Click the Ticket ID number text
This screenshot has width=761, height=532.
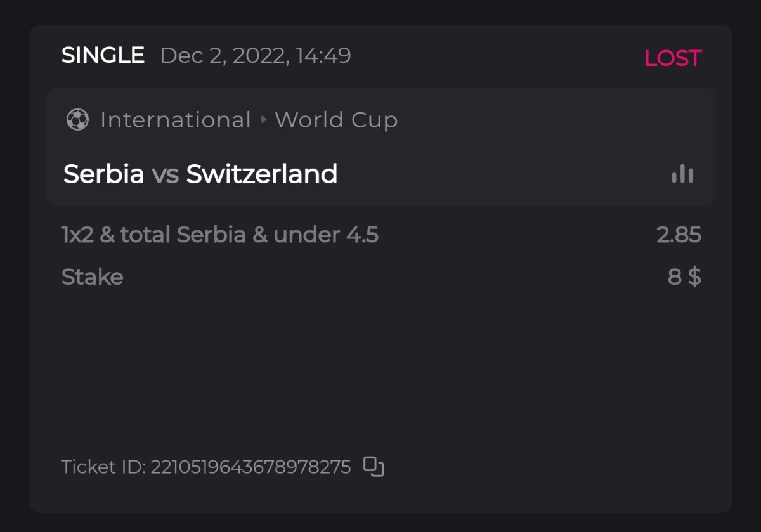click(250, 467)
